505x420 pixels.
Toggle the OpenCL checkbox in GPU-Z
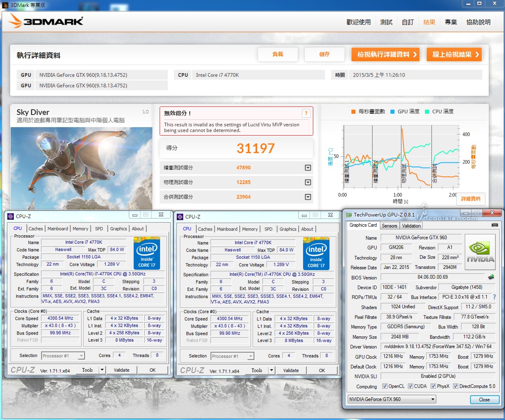click(x=385, y=386)
